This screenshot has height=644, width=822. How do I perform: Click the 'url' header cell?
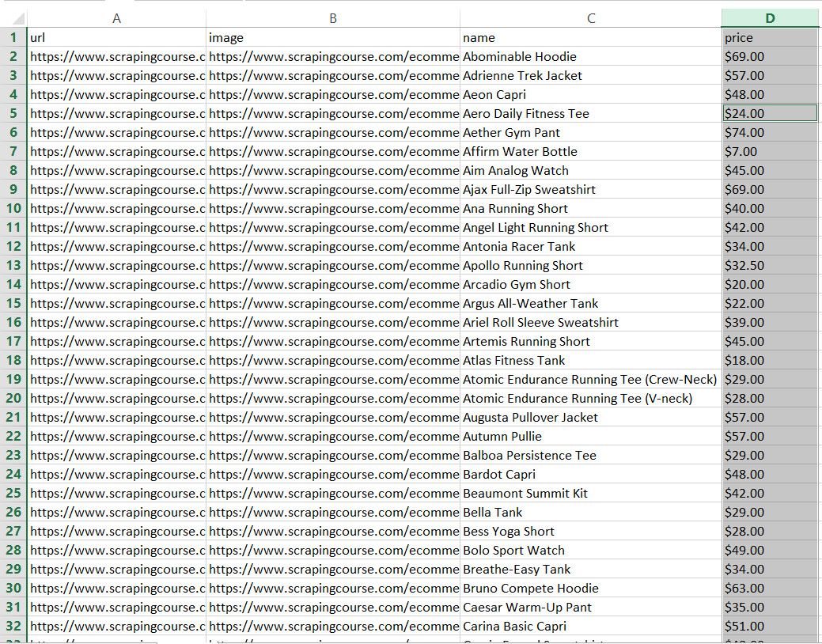point(116,37)
